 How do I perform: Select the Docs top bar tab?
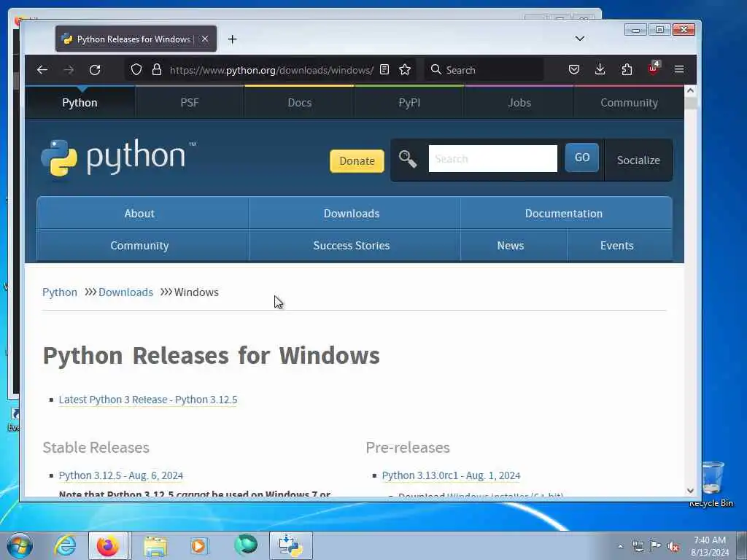pyautogui.click(x=300, y=103)
